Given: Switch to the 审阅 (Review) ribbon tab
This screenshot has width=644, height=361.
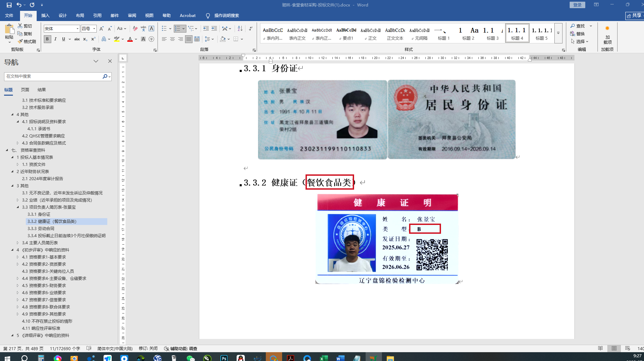Looking at the screenshot, I should click(x=132, y=16).
